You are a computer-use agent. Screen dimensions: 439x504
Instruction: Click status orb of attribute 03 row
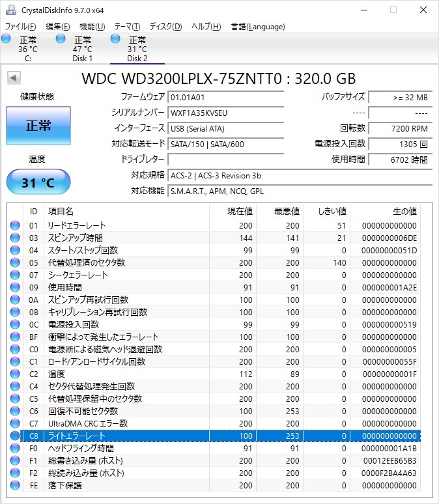pos(15,238)
